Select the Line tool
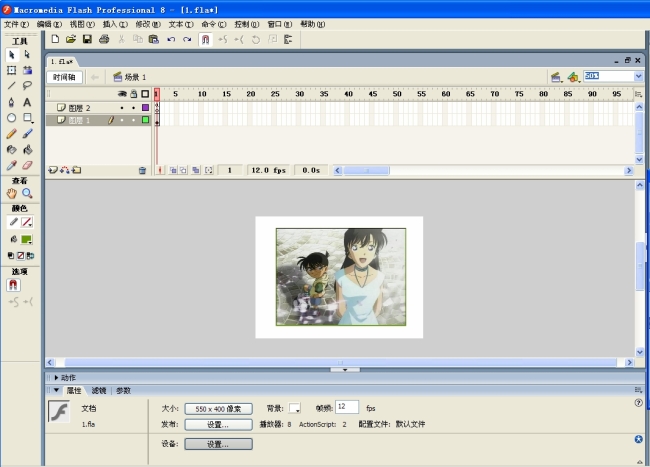 (12, 86)
